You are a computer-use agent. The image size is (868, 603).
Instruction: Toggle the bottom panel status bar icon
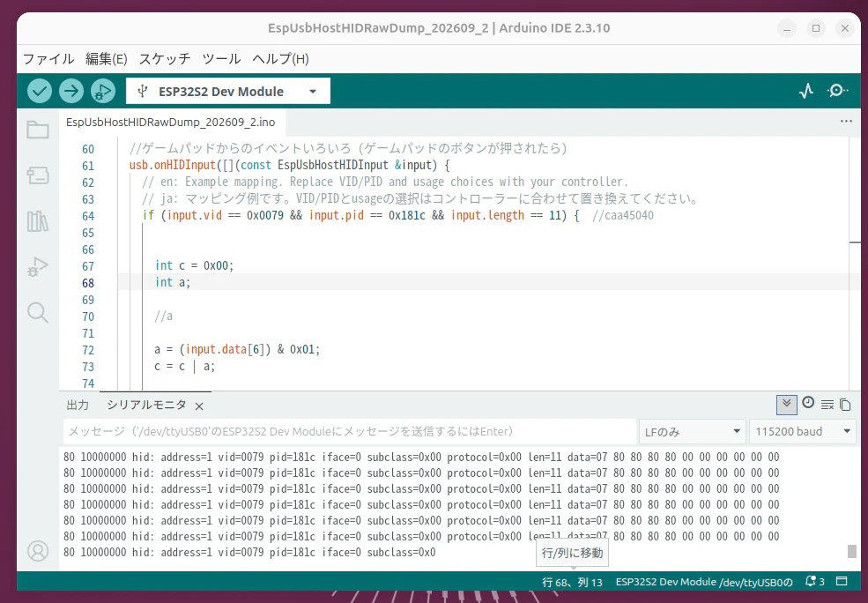tap(842, 581)
